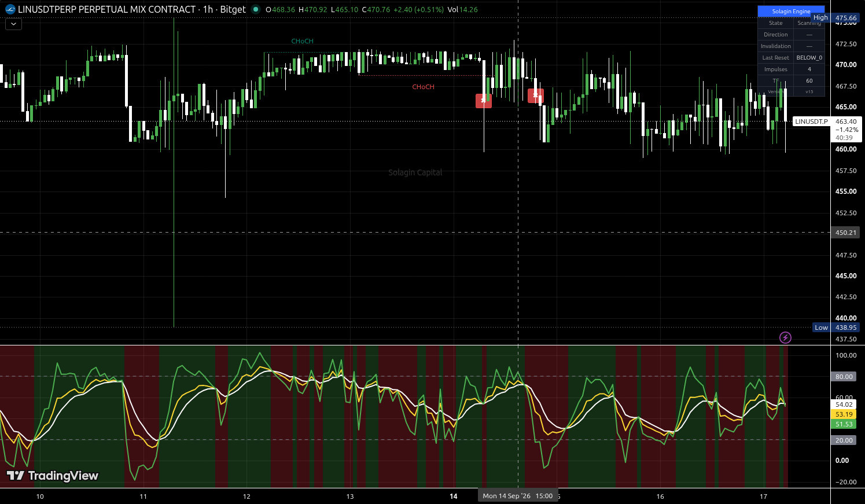Click the yellow 53.19 indicator value
Image resolution: width=865 pixels, height=504 pixels.
click(x=844, y=414)
